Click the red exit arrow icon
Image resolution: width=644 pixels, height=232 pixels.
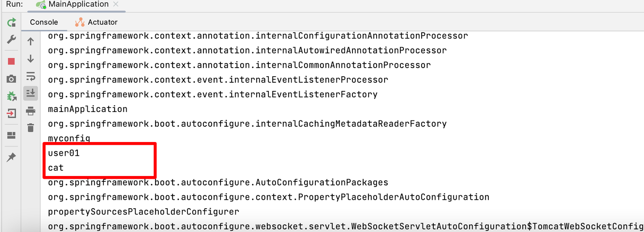click(x=12, y=113)
